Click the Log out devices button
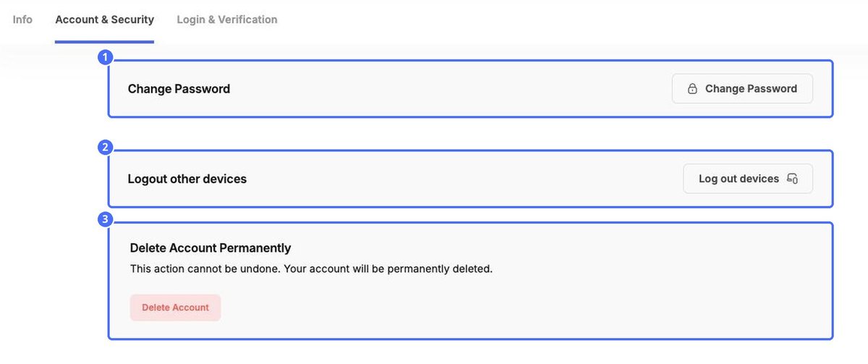868x364 pixels. [x=748, y=179]
